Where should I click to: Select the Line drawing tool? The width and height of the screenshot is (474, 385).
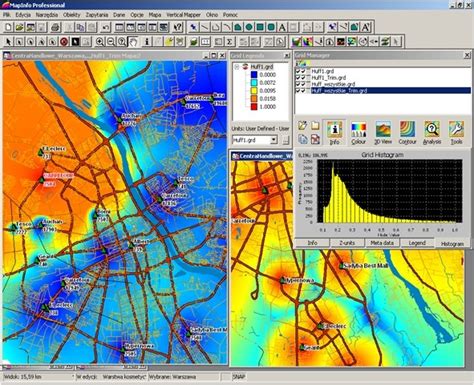coord(204,27)
